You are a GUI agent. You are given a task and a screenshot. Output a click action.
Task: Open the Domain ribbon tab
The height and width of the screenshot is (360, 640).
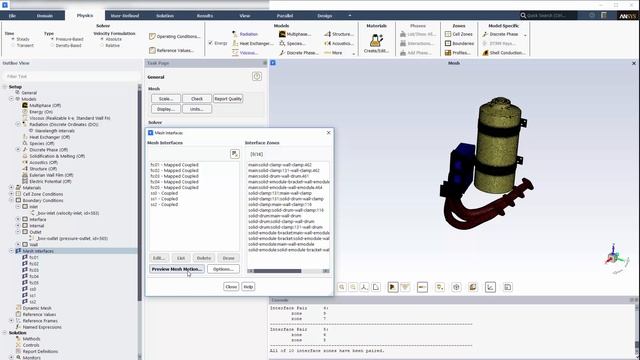click(45, 16)
